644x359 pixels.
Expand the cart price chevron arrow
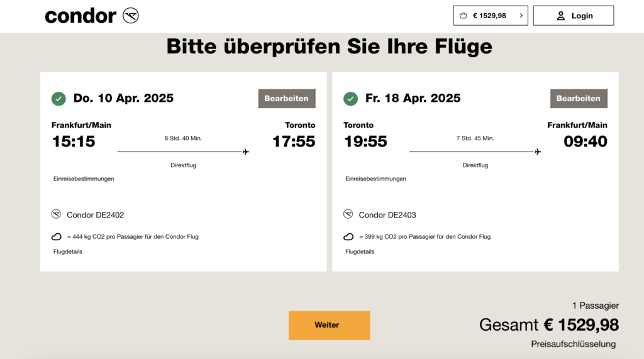[x=521, y=16]
